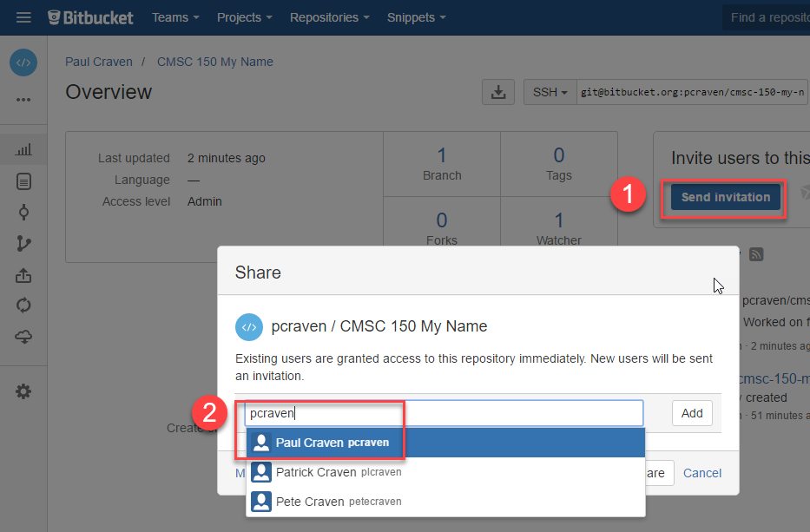Viewport: 810px width, 532px height.
Task: Open the Downloads cloud sidebar icon
Action: (x=23, y=337)
